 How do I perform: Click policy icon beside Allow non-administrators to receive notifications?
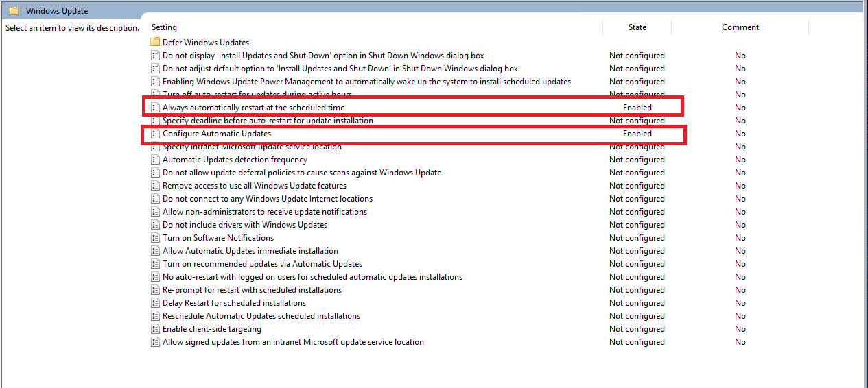155,212
